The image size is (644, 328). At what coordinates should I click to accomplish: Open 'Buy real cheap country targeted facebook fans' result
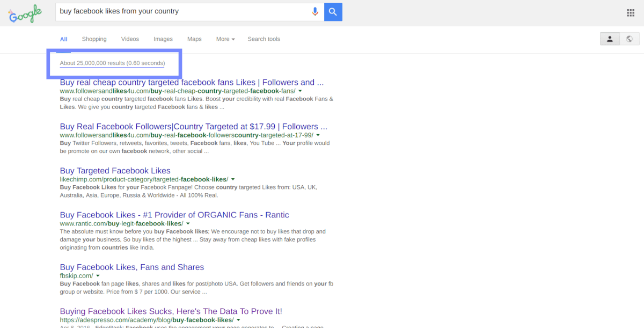coord(192,83)
